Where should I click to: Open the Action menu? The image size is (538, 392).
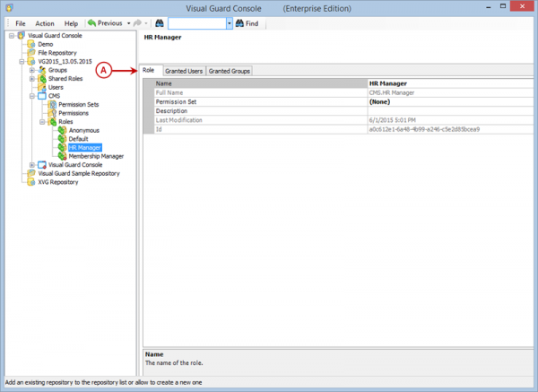[45, 23]
